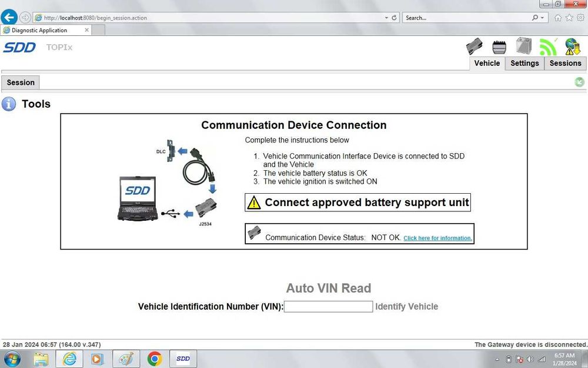588x368 pixels.
Task: Click the Auto VIN Read heading
Action: pyautogui.click(x=329, y=288)
